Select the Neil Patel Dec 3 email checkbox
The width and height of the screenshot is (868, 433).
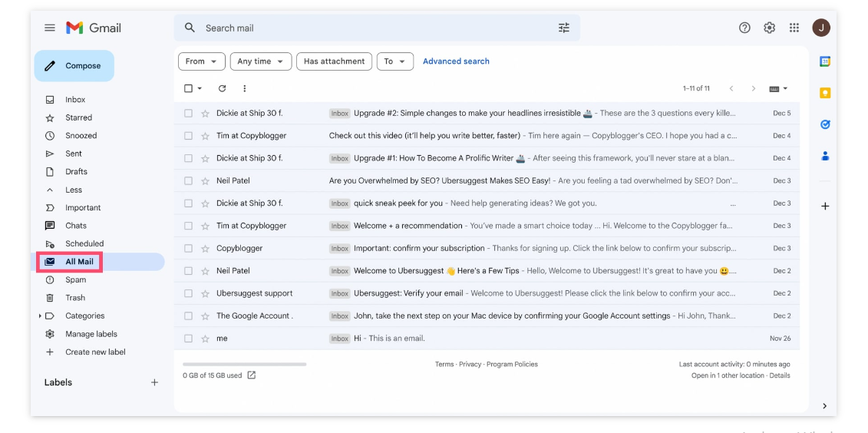pyautogui.click(x=188, y=180)
